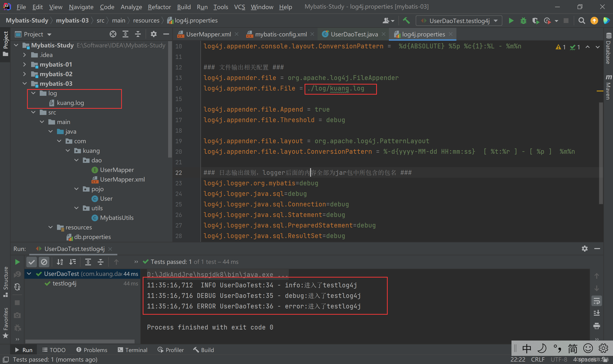Open Project panel options gear

[x=153, y=34]
